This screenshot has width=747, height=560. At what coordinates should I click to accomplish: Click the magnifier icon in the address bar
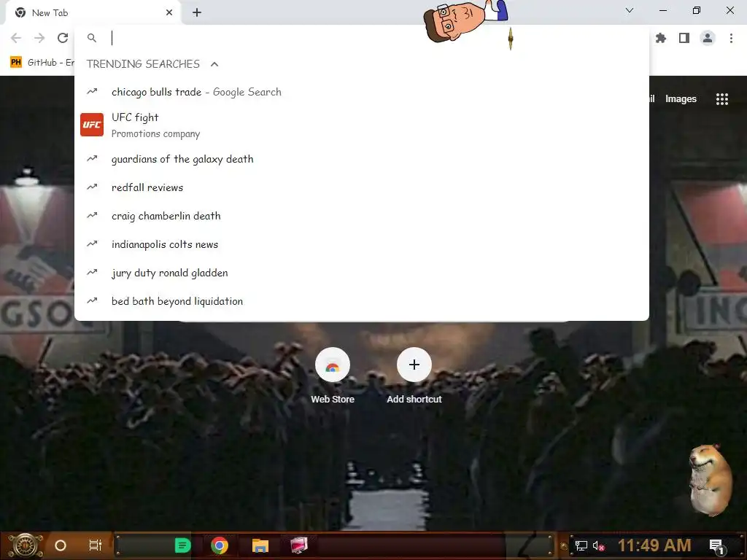click(92, 38)
